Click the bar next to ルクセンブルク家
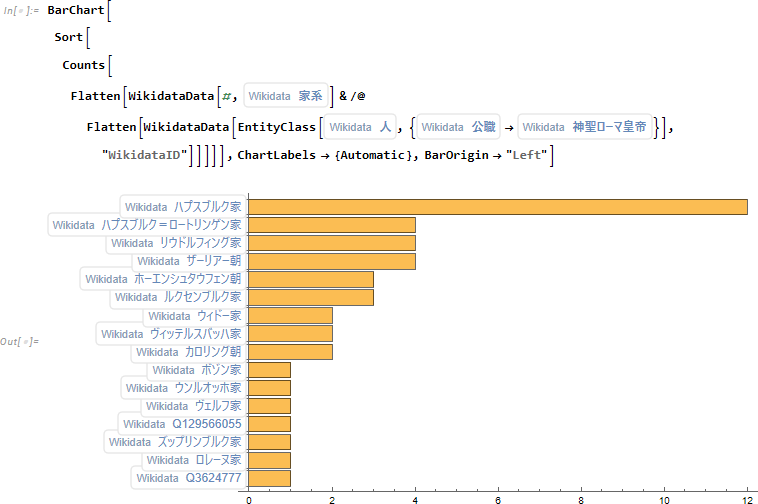The width and height of the screenshot is (758, 504). click(x=310, y=297)
